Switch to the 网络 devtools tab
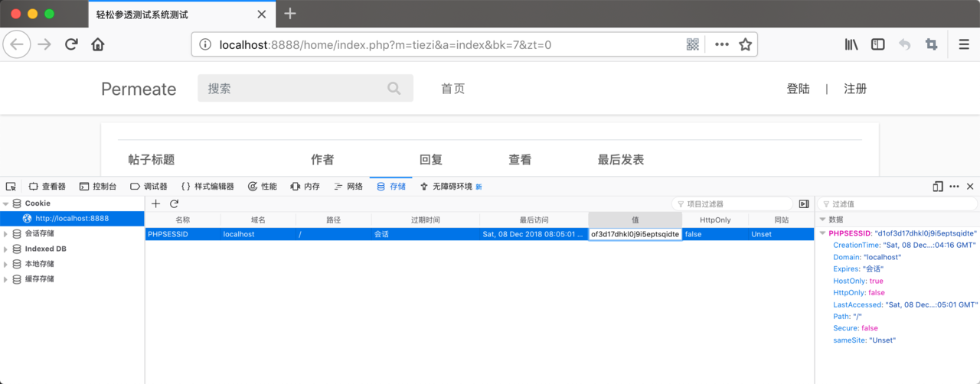980x384 pixels. pos(348,186)
